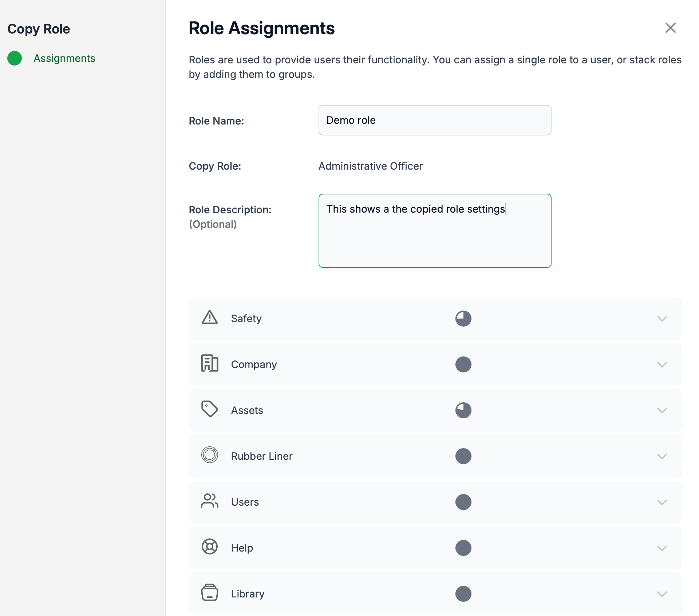Click into the Role Name input field

435,120
